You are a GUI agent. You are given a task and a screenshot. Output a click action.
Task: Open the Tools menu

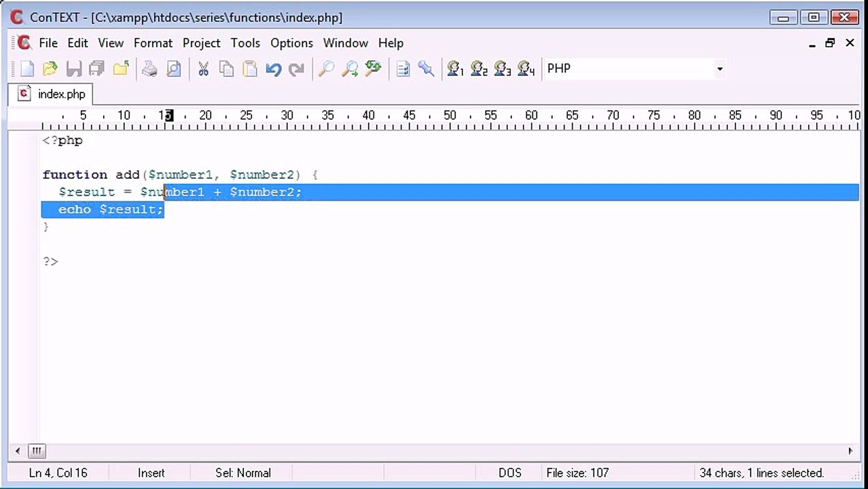point(245,43)
